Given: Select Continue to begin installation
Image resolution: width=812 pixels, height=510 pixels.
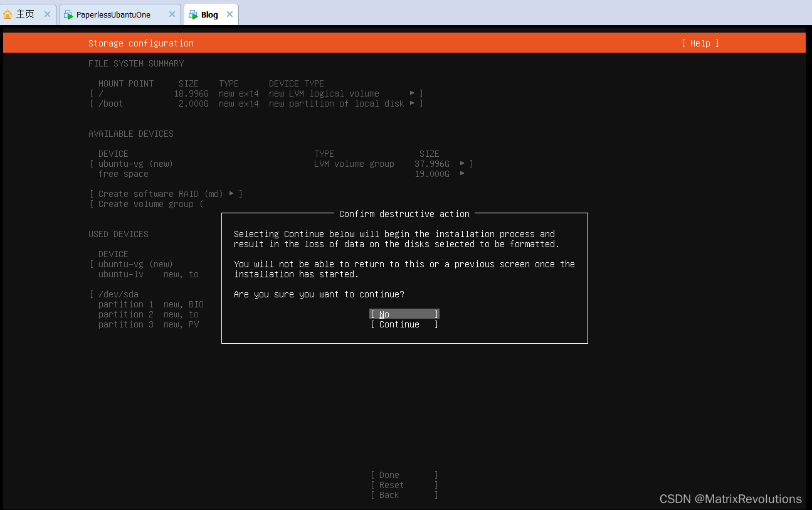Looking at the screenshot, I should [x=403, y=324].
